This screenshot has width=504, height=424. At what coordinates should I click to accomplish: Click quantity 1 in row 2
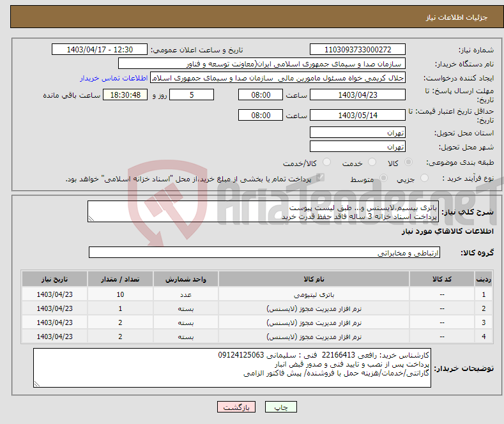(120, 308)
